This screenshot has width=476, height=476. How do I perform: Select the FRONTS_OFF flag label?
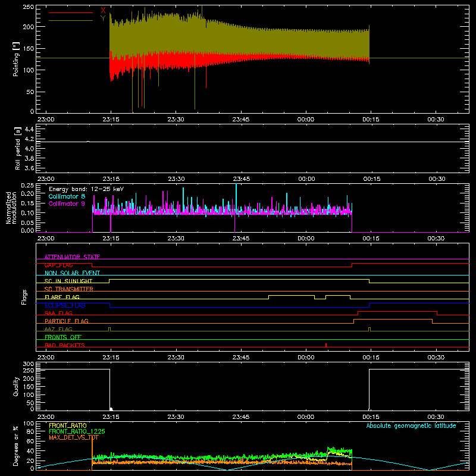tap(63, 337)
